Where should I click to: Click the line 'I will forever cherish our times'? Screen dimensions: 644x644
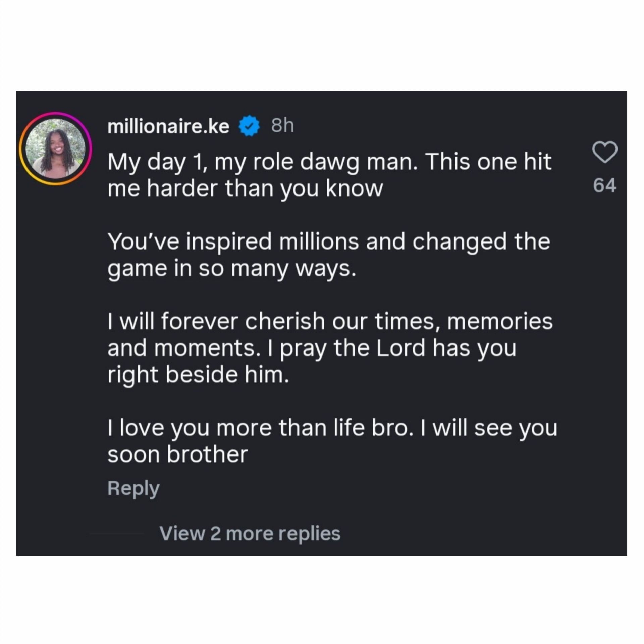[330, 321]
